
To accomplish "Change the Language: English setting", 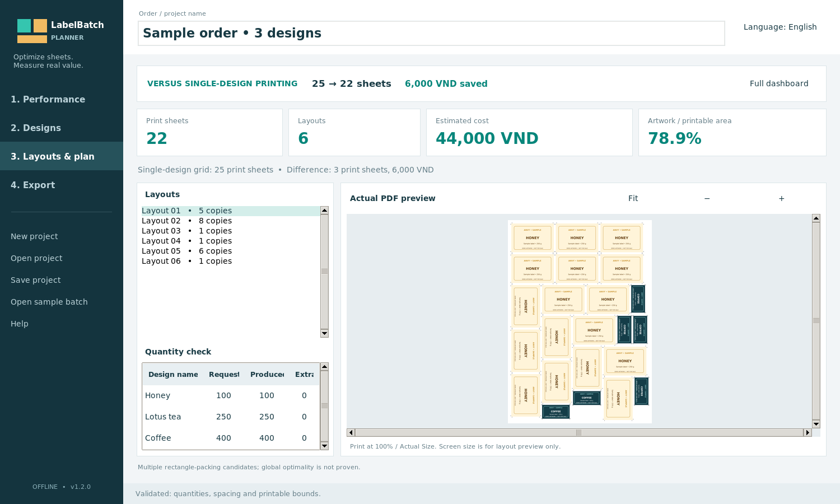I will coord(780,27).
